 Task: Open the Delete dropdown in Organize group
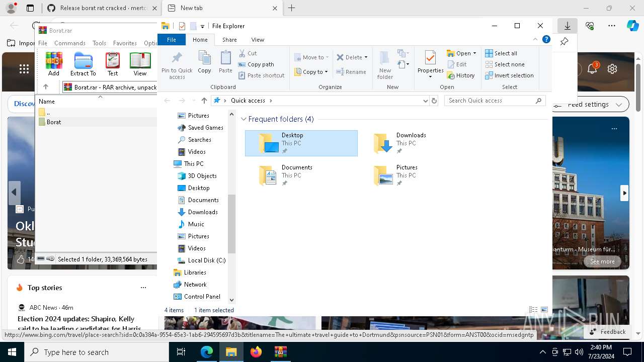click(352, 57)
